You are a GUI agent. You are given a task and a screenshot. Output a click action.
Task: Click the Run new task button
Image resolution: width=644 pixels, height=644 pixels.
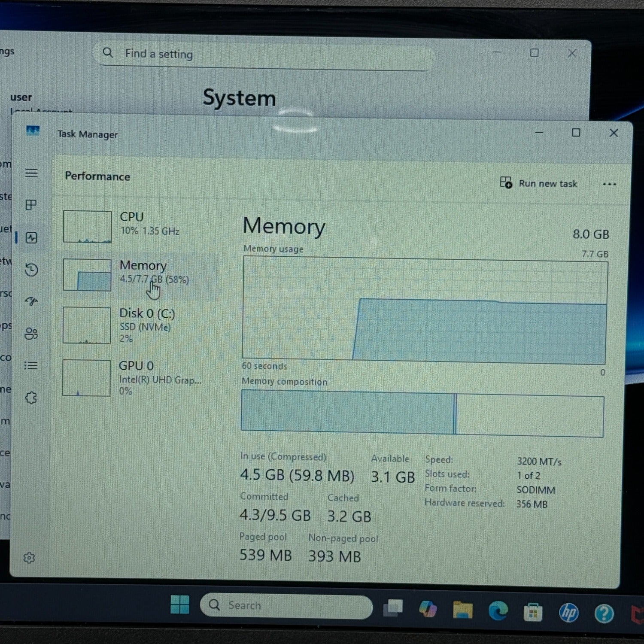point(538,183)
